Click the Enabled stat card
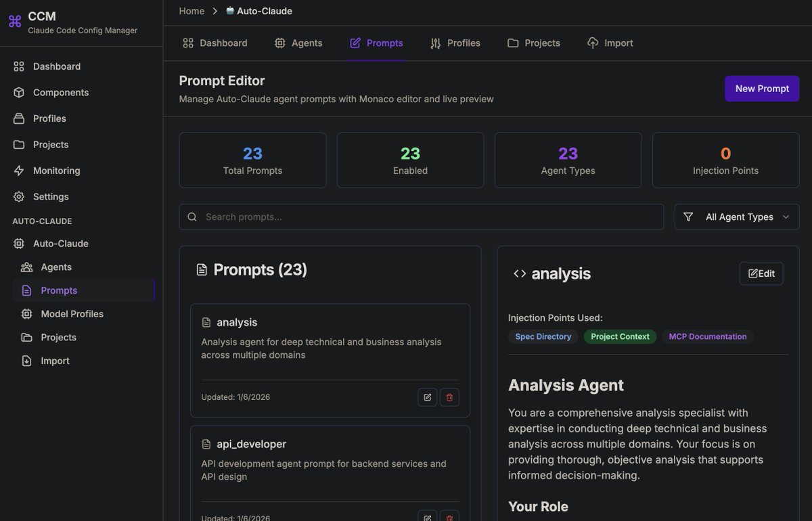This screenshot has height=521, width=812. [x=410, y=160]
